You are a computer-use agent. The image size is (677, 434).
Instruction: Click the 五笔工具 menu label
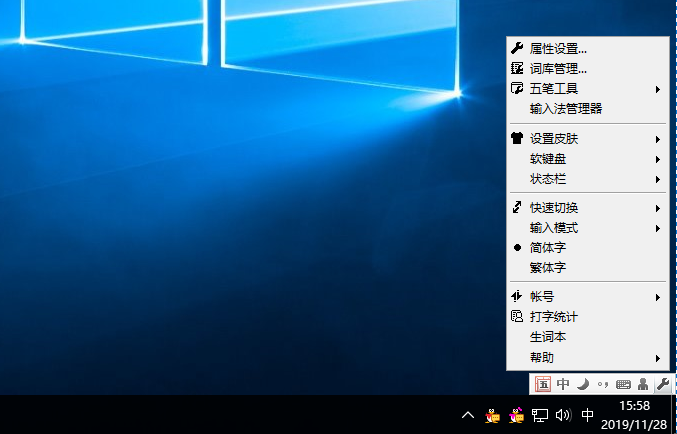coord(554,89)
